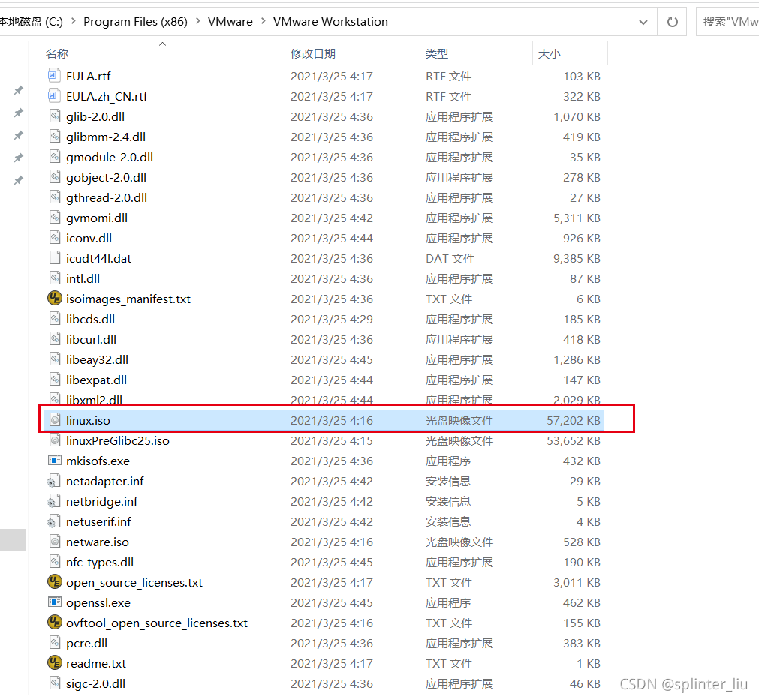Click the netware.iso disc image icon
Viewport: 759px width, 700px height.
pyautogui.click(x=55, y=542)
